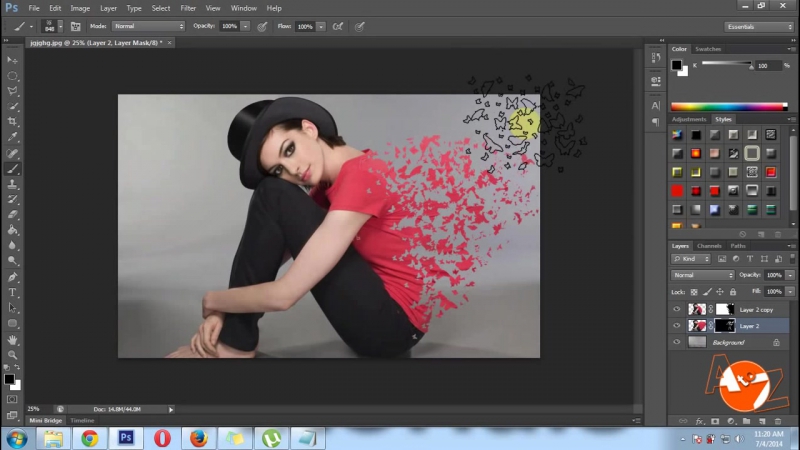Select the Move tool

point(13,60)
